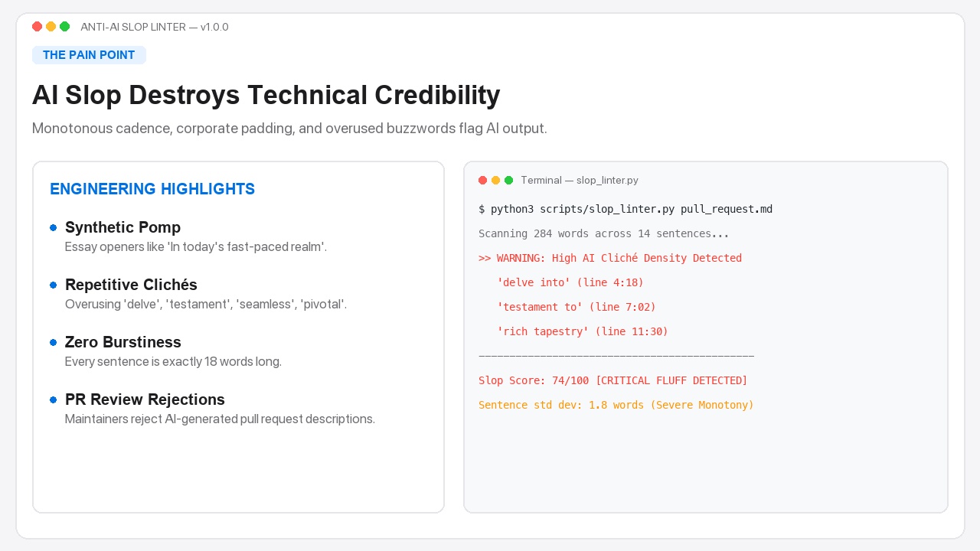Viewport: 980px width, 551px height.
Task: Click the blue bullet beside Synthetic Pomp
Action: tap(54, 227)
